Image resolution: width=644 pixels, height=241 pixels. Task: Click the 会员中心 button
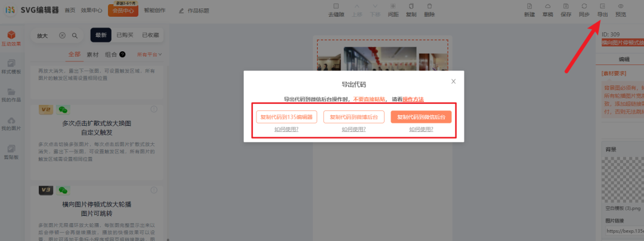coord(123,11)
